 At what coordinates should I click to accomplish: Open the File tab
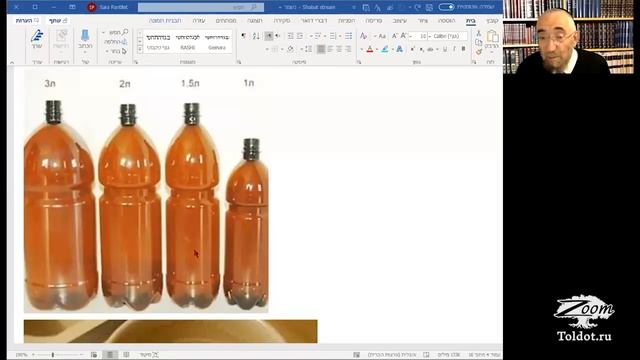click(x=492, y=20)
